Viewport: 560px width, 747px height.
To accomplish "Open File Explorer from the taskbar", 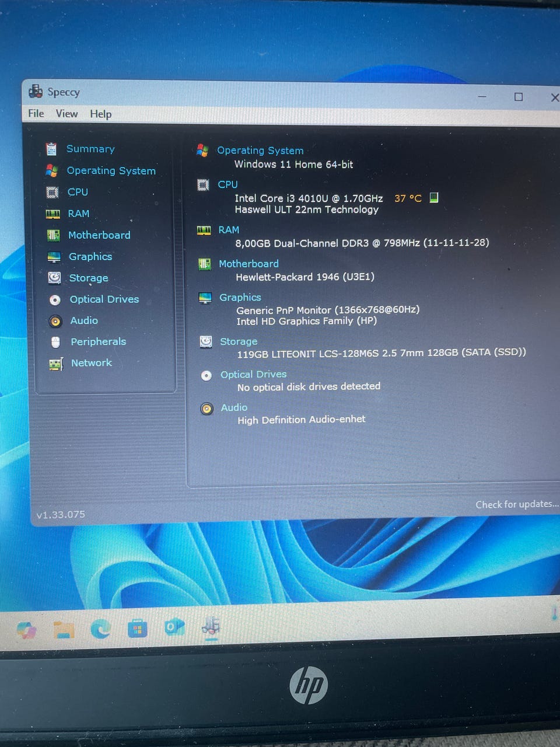I will 64,630.
